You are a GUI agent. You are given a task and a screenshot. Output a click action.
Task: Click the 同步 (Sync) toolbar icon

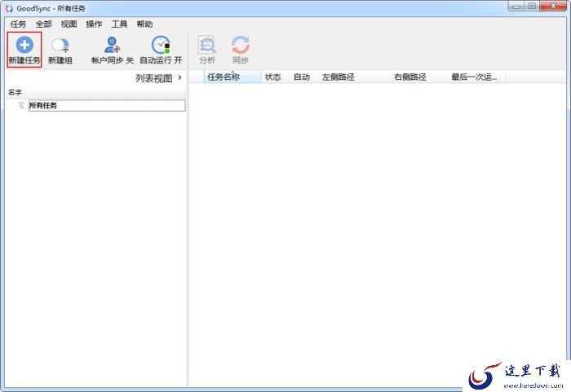pyautogui.click(x=241, y=45)
